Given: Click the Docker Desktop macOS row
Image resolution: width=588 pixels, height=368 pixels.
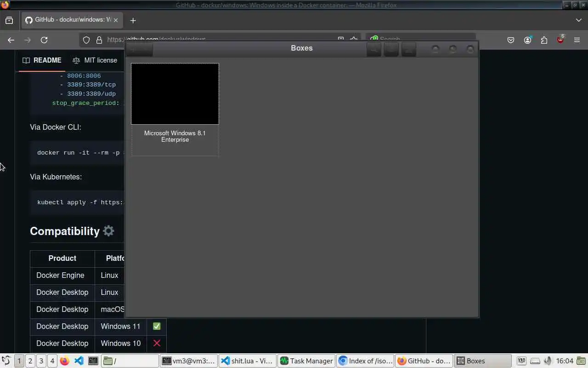Looking at the screenshot, I should 77,309.
